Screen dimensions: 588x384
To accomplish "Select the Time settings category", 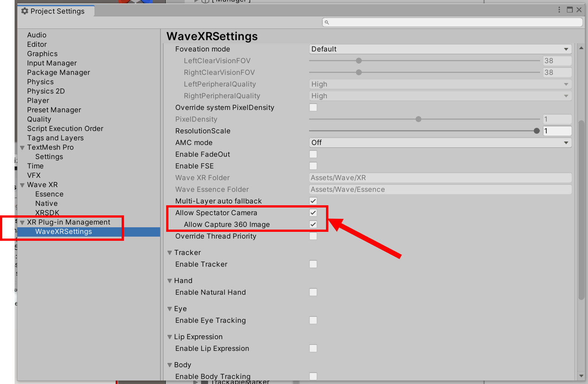I will 35,166.
